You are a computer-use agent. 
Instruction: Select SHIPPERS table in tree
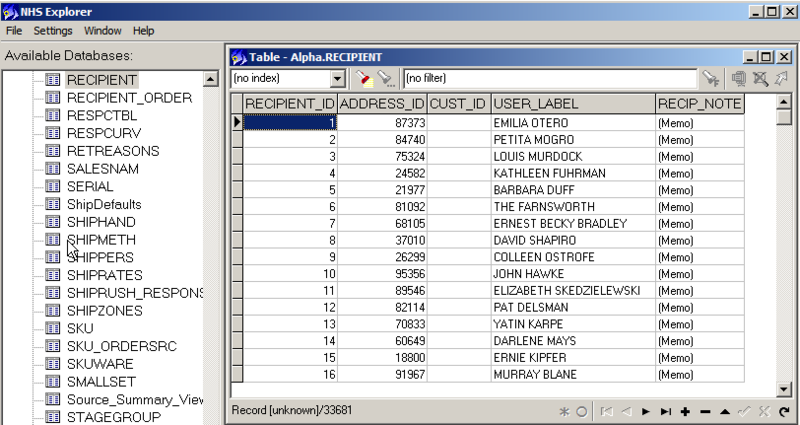[100, 257]
